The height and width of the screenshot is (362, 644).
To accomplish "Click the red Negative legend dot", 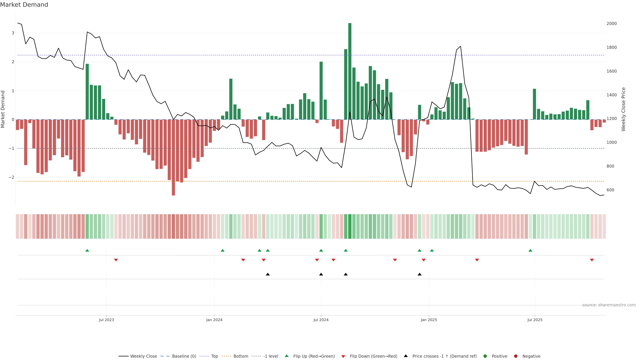I will click(x=516, y=356).
